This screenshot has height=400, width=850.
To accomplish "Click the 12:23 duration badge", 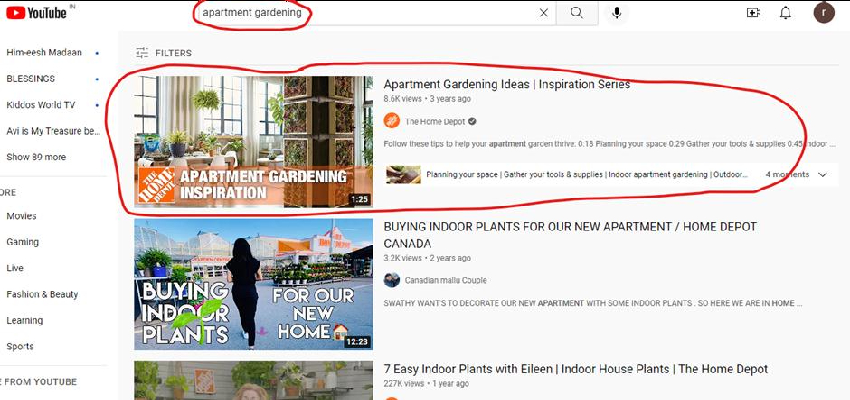I will click(x=357, y=342).
